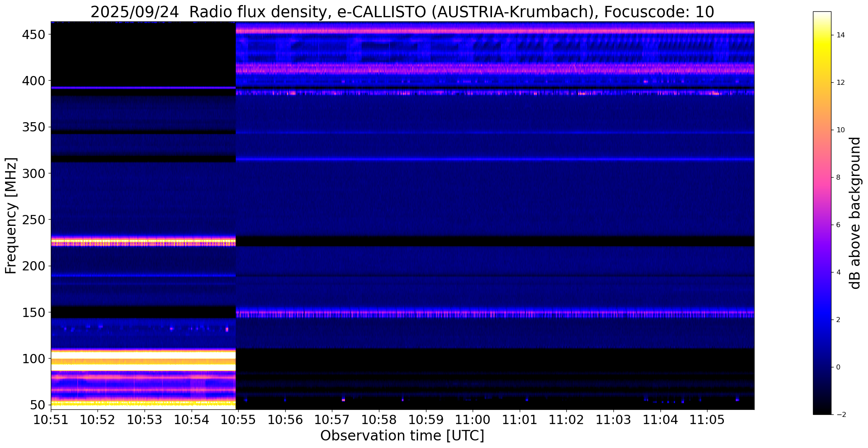Click the 11:02 time tick label
Screen dimensions: 868x448
(x=566, y=420)
